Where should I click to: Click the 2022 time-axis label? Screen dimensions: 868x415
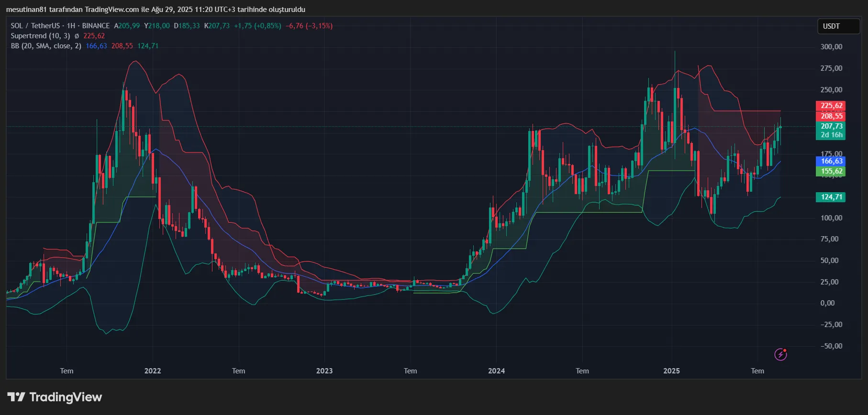153,371
